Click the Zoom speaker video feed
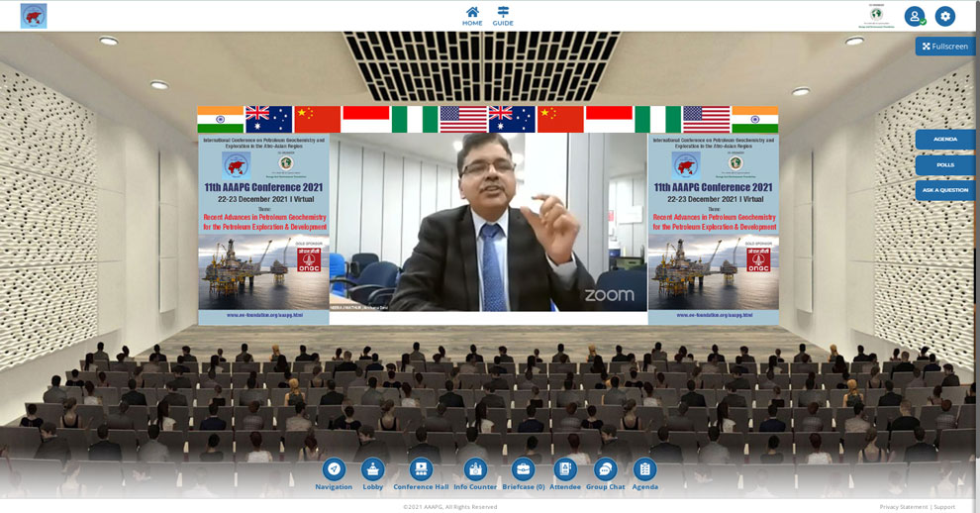Image resolution: width=980 pixels, height=513 pixels. [x=488, y=222]
